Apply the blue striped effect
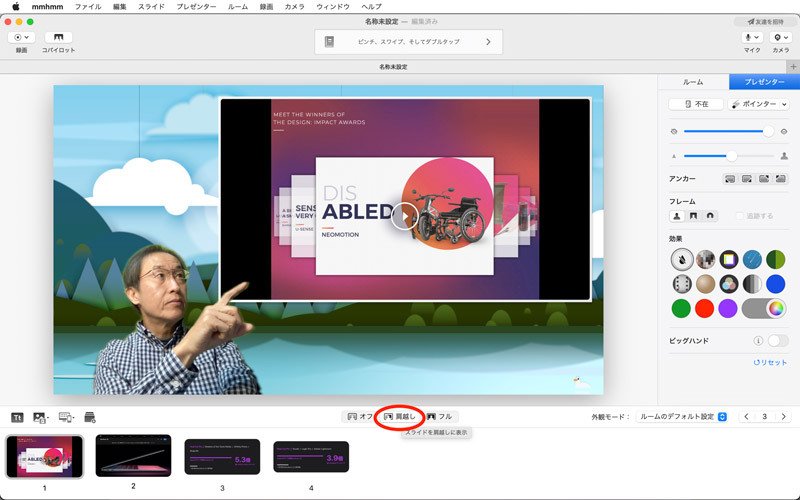This screenshot has width=800, height=500. point(752,259)
